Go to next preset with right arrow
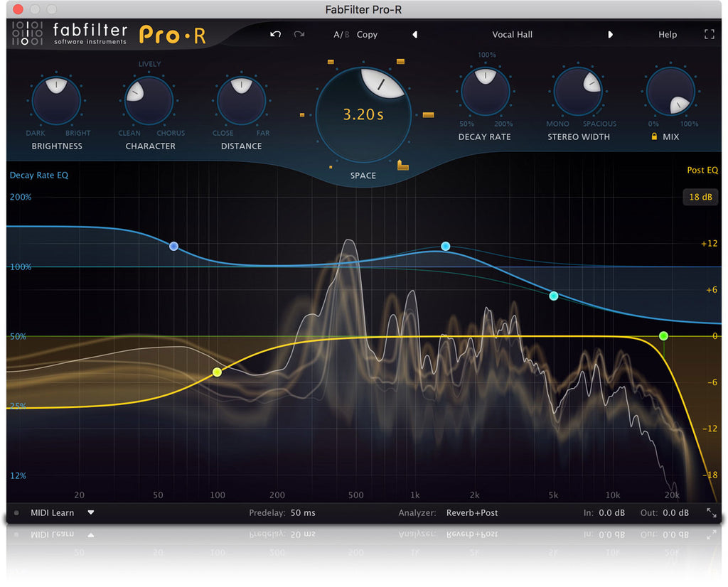The height and width of the screenshot is (587, 728). click(x=610, y=34)
